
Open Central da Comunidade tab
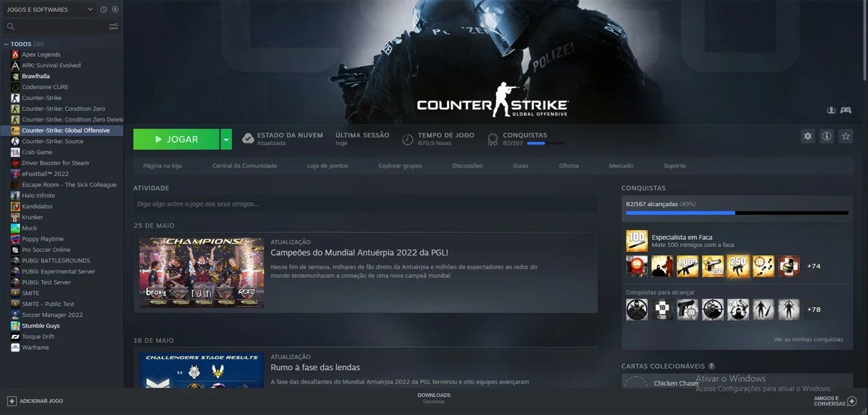pos(244,166)
